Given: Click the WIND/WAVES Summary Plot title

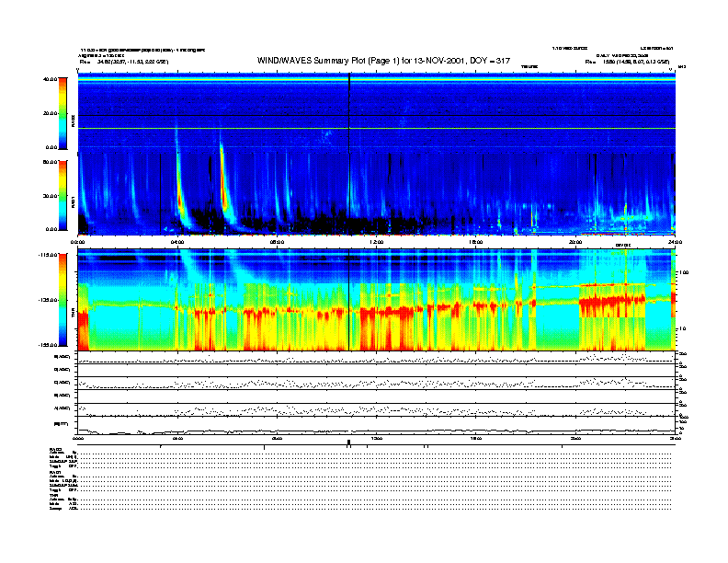Looking at the screenshot, I should coord(383,61).
